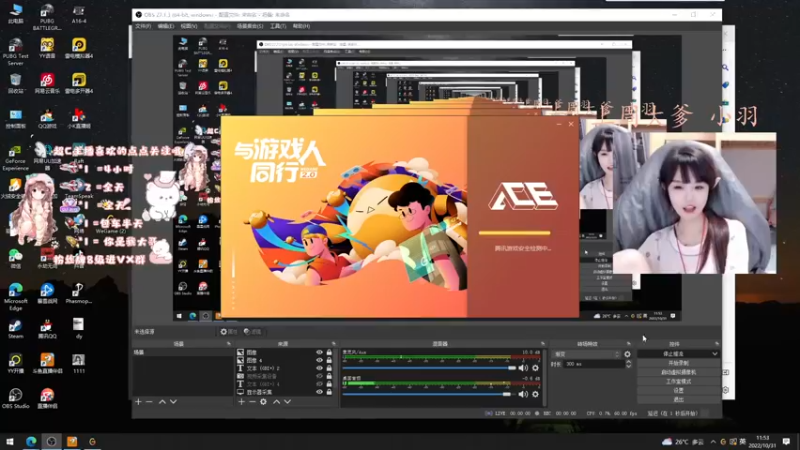Move selected scene down with arrow
Viewport: 800px width, 450px height.
pyautogui.click(x=173, y=402)
